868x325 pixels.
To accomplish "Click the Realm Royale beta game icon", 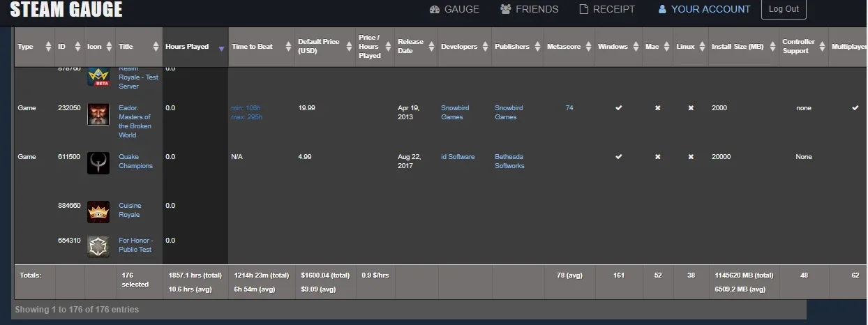I will tap(98, 76).
